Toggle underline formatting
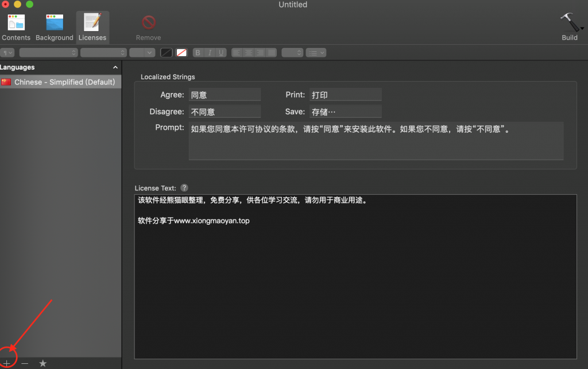The height and width of the screenshot is (369, 588). [221, 52]
